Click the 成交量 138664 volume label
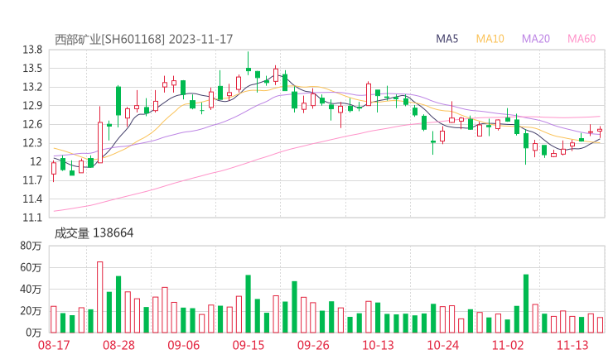 point(94,233)
